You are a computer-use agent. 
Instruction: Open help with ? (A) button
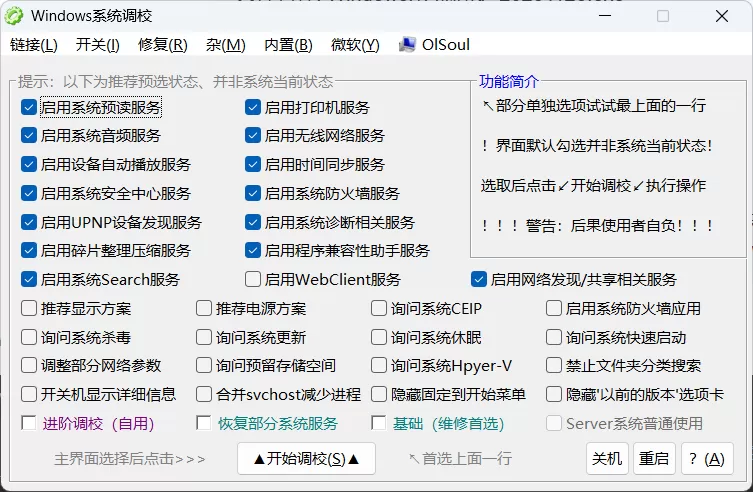[707, 458]
